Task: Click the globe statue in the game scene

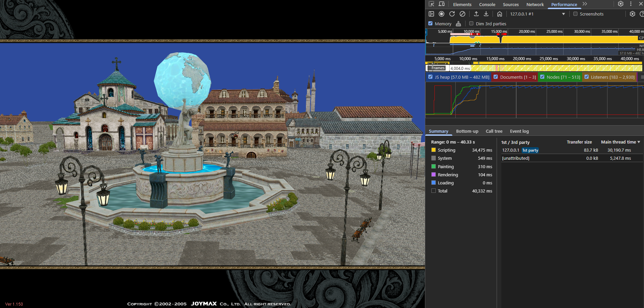Action: pyautogui.click(x=183, y=80)
